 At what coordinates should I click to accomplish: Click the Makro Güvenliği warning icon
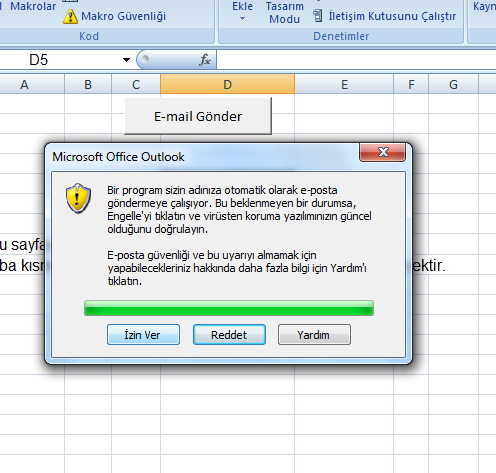pos(70,16)
